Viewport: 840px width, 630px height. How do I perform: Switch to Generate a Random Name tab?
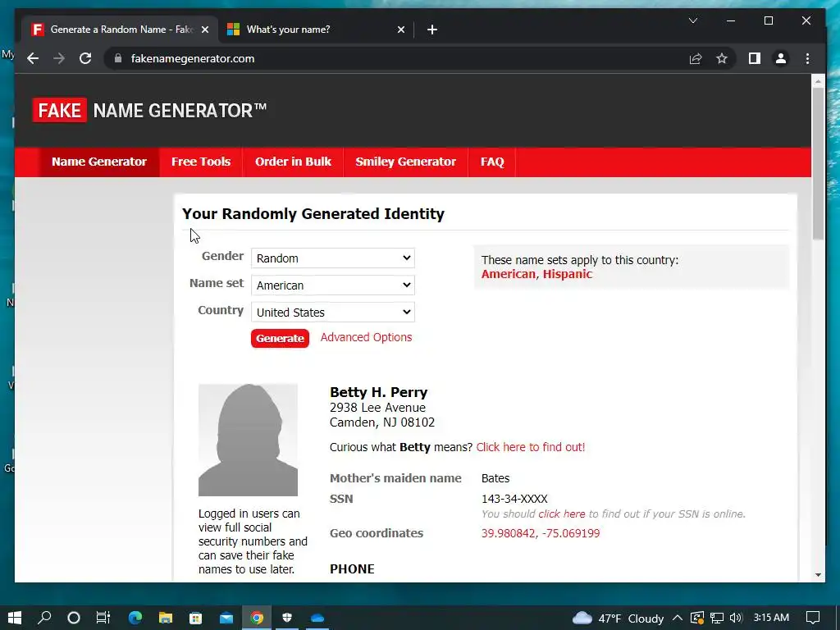[x=119, y=30]
